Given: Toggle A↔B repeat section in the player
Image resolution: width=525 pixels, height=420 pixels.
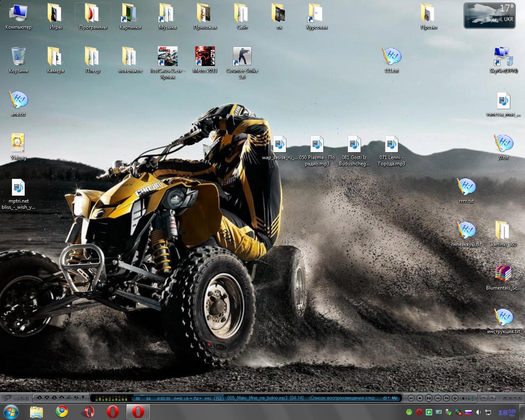Looking at the screenshot, I should [x=178, y=398].
